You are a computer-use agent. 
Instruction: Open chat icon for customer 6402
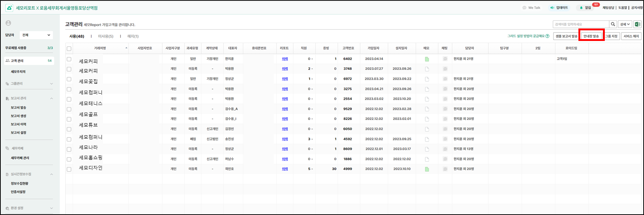point(445,59)
